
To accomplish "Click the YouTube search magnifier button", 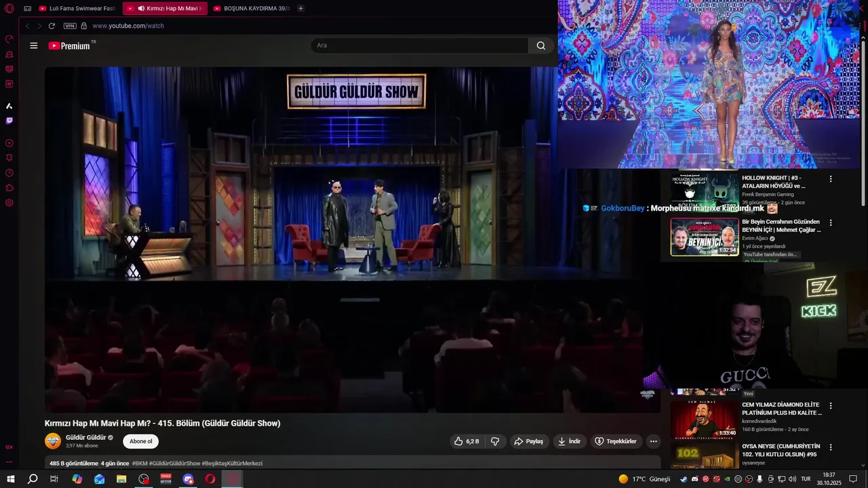I will pos(541,45).
